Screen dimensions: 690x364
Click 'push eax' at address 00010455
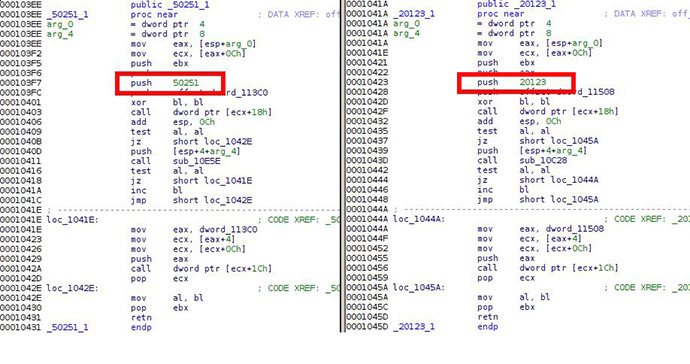point(506,258)
